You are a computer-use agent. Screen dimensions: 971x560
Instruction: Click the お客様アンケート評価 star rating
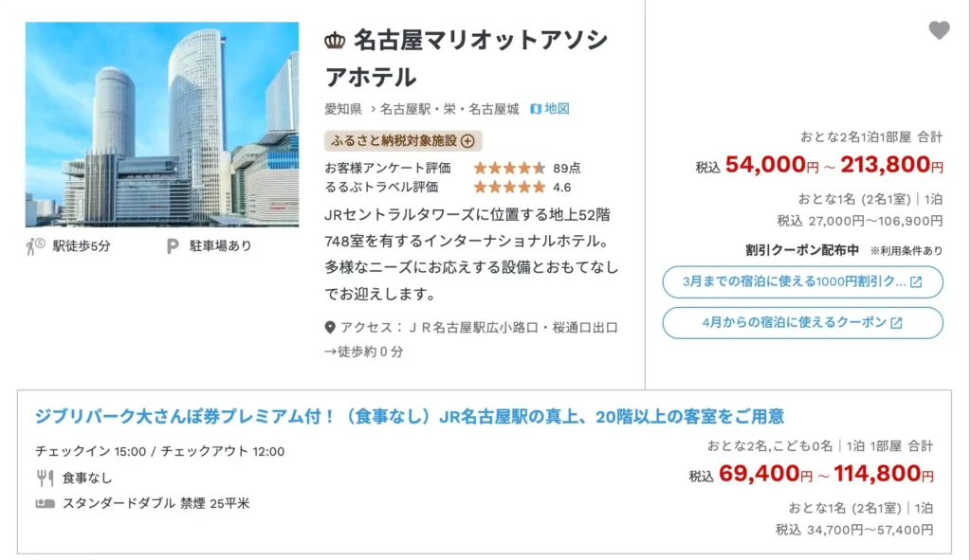(x=509, y=168)
